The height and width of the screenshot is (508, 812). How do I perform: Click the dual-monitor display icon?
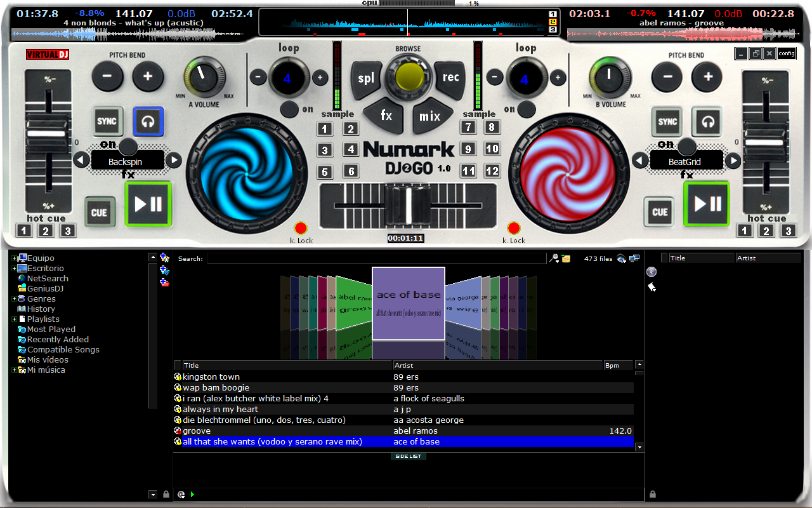coord(634,258)
